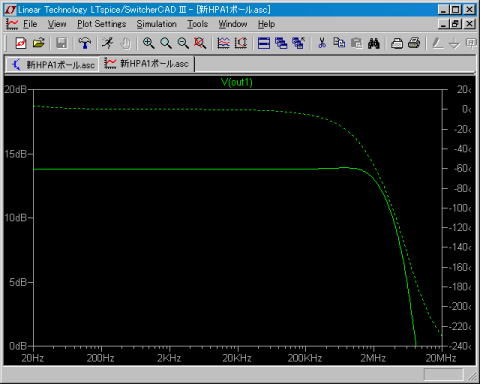Click the Zoom Out magnifier with minus
The width and height of the screenshot is (480, 384).
click(183, 43)
